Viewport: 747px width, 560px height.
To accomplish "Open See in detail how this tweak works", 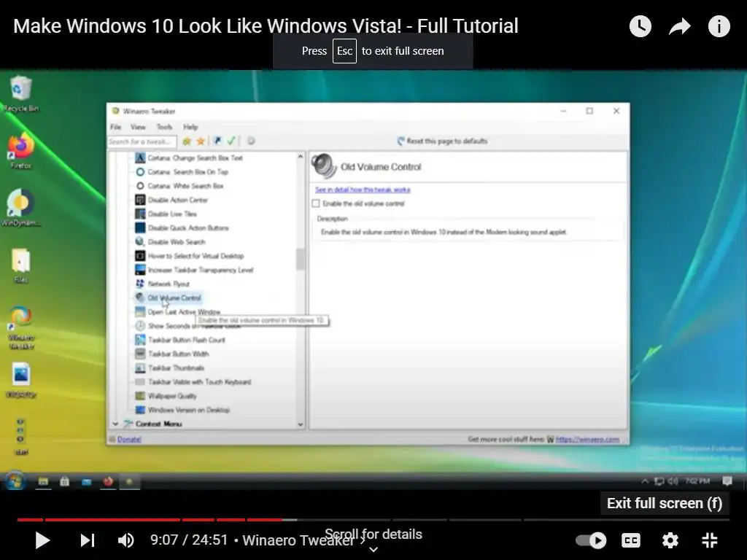I will pyautogui.click(x=363, y=190).
